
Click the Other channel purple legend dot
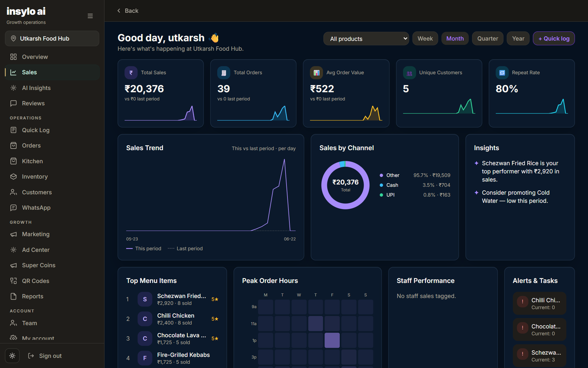point(381,175)
